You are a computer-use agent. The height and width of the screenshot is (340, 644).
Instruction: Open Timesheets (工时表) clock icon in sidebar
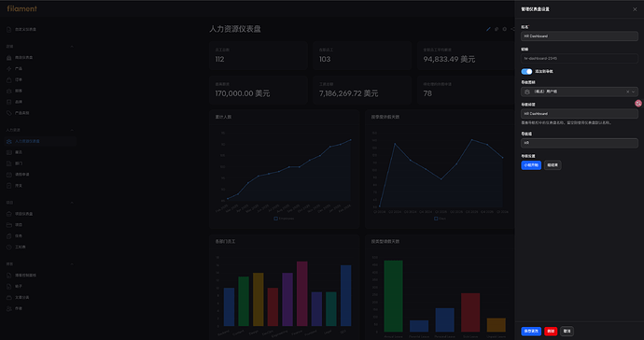(x=9, y=248)
